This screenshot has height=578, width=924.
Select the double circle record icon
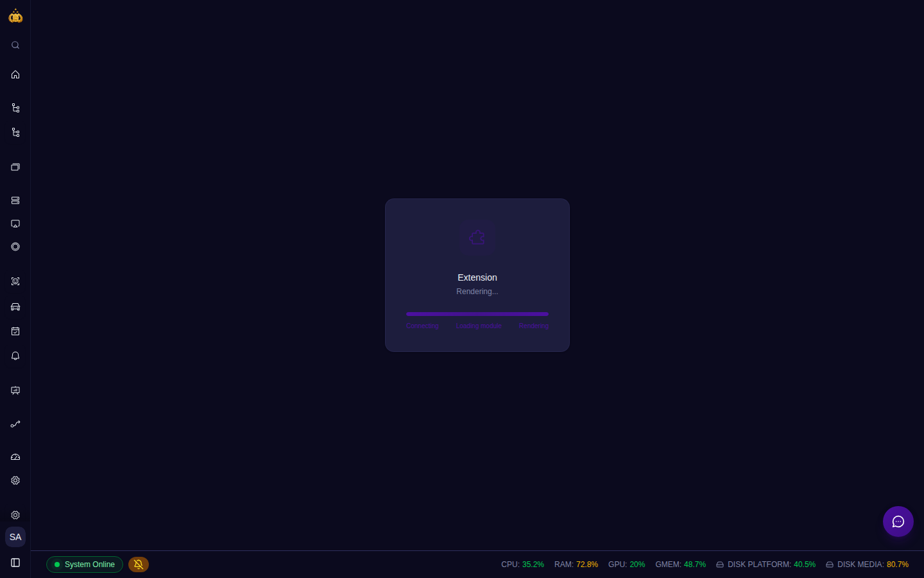15,247
